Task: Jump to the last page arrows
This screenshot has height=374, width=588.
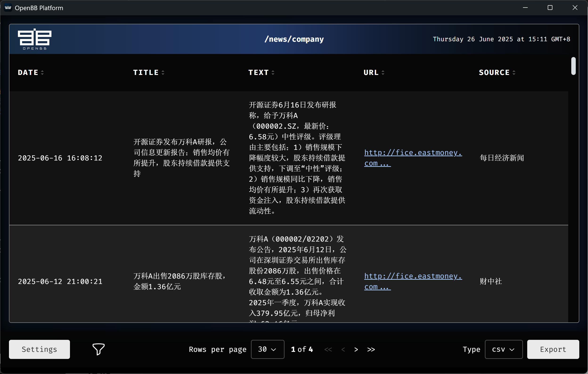Action: tap(371, 349)
